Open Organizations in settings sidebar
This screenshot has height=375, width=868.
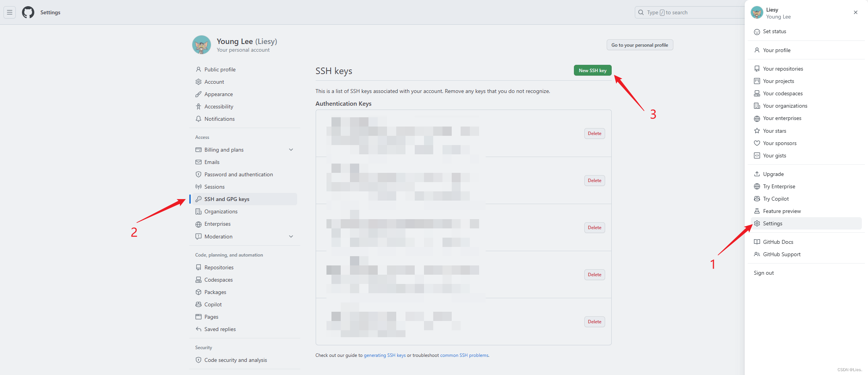[244, 211]
